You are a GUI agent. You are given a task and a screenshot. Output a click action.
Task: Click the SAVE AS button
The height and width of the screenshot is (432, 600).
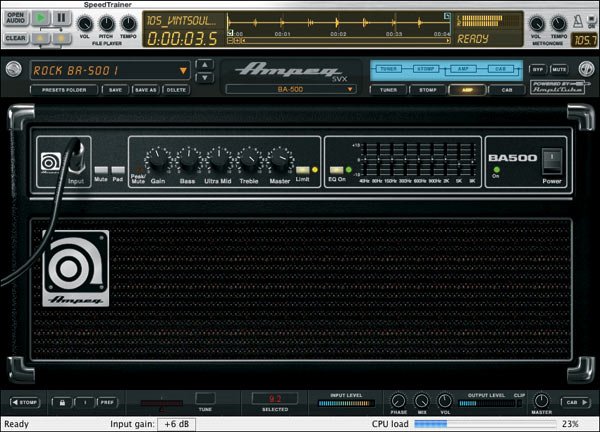click(145, 90)
